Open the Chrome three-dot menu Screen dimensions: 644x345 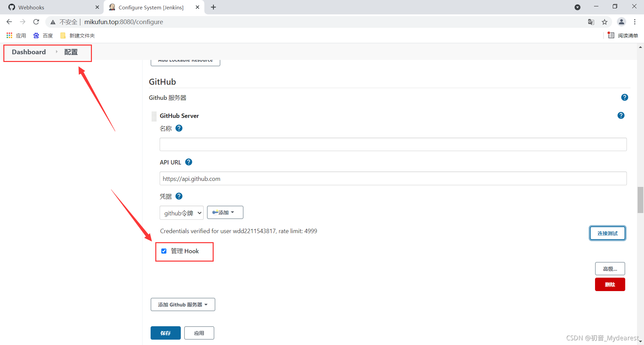tap(635, 22)
